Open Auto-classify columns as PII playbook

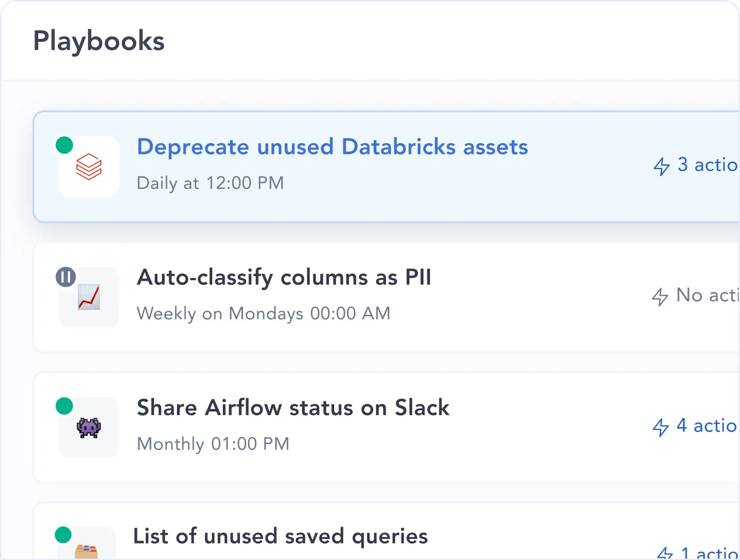tap(284, 277)
